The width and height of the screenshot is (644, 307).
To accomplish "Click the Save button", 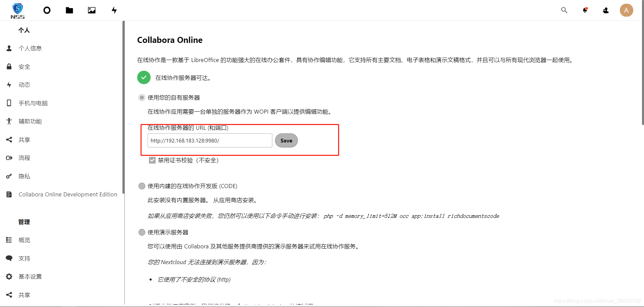I will tap(286, 140).
